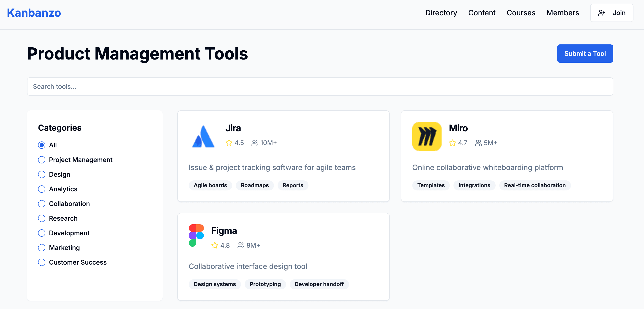The width and height of the screenshot is (644, 309).
Task: Select the Collaboration radio option
Action: [x=42, y=204]
